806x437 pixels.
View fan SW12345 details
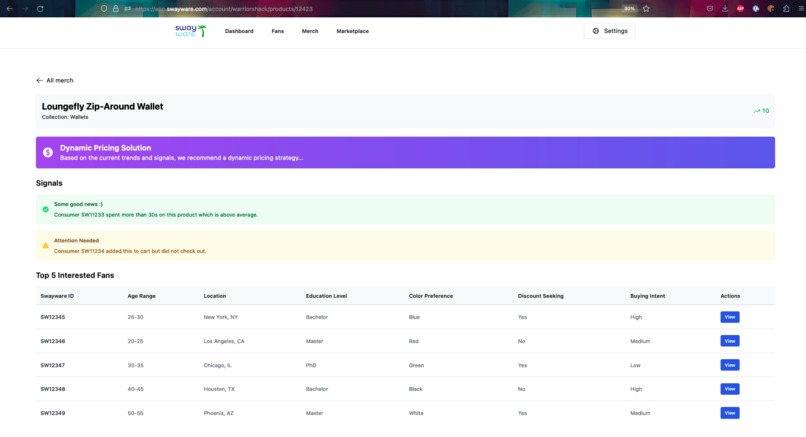pos(730,317)
